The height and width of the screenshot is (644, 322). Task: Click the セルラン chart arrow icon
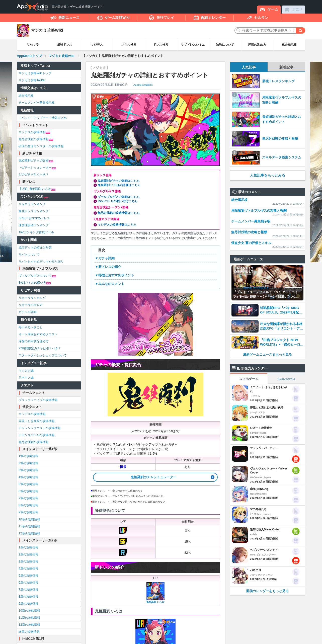(249, 18)
